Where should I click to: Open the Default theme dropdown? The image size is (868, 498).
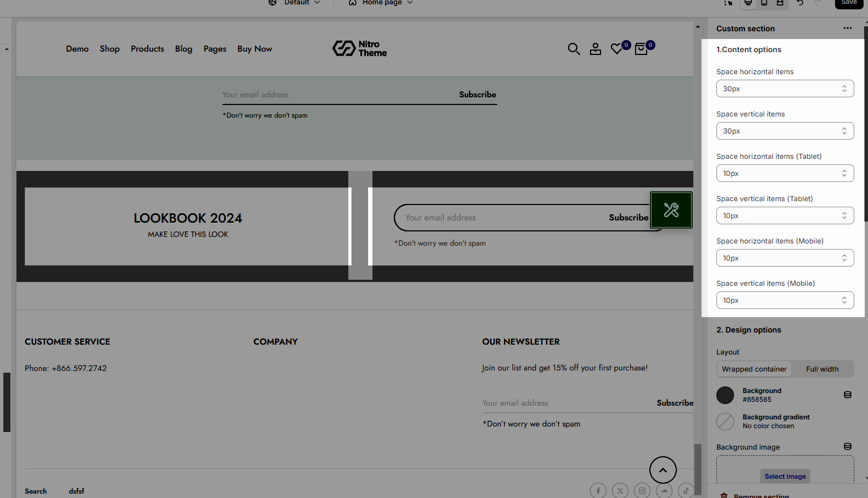pyautogui.click(x=302, y=3)
